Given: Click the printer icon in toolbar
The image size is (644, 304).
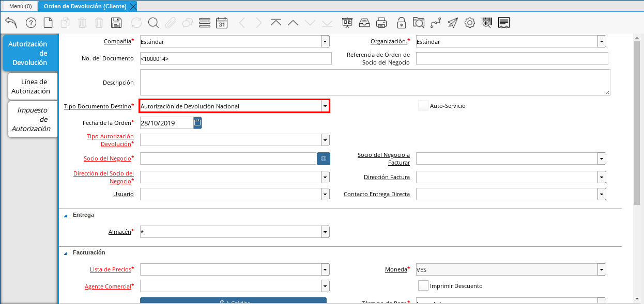Looking at the screenshot, I should click(381, 23).
